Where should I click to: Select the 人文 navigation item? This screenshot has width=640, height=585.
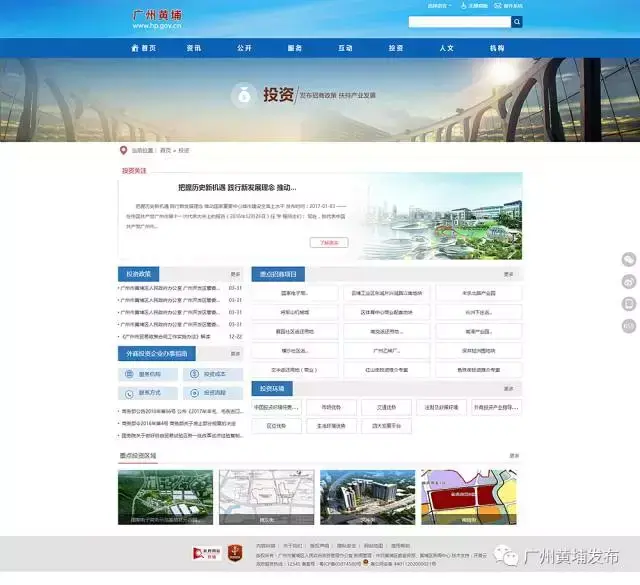click(x=447, y=48)
